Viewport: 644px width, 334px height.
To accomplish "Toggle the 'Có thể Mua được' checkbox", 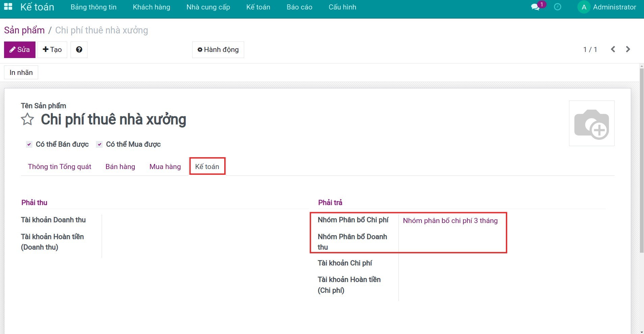I will [99, 144].
